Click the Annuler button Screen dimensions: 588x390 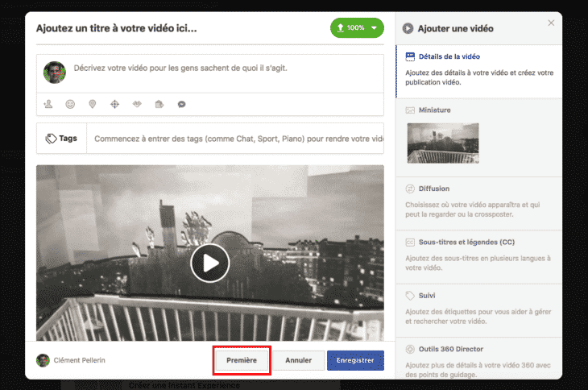(298, 360)
